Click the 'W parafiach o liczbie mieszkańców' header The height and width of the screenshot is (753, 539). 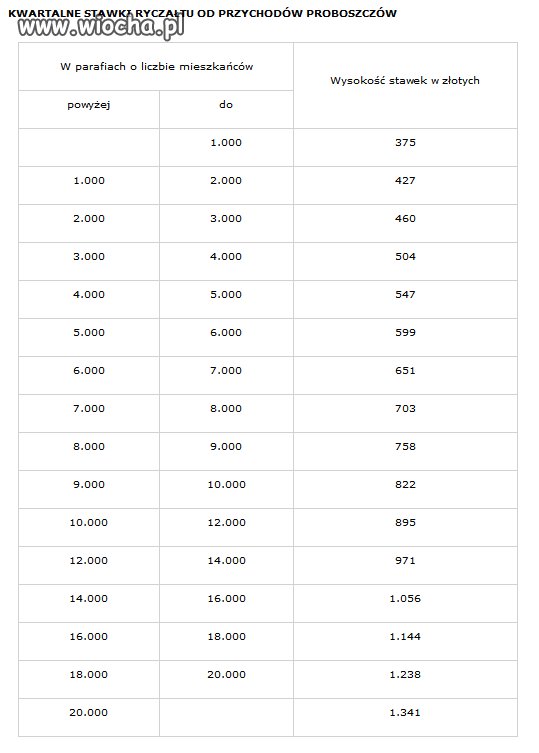[157, 67]
